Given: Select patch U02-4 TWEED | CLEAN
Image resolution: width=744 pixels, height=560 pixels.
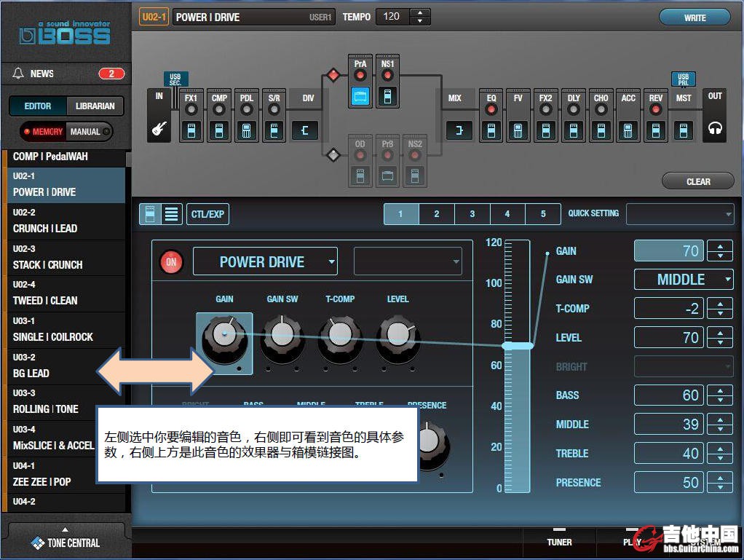Looking at the screenshot, I should pos(66,293).
